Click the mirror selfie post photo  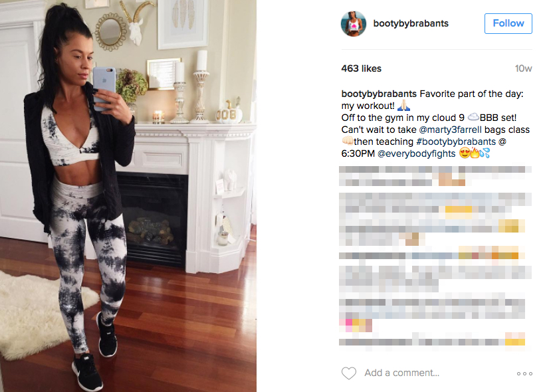click(128, 196)
